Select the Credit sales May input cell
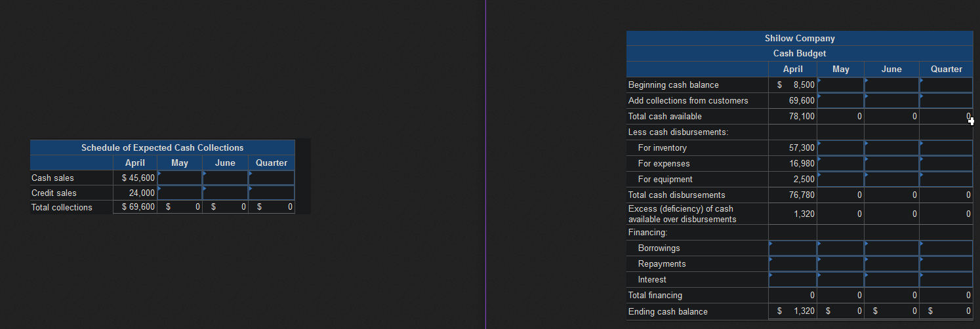The image size is (980, 329). 180,193
